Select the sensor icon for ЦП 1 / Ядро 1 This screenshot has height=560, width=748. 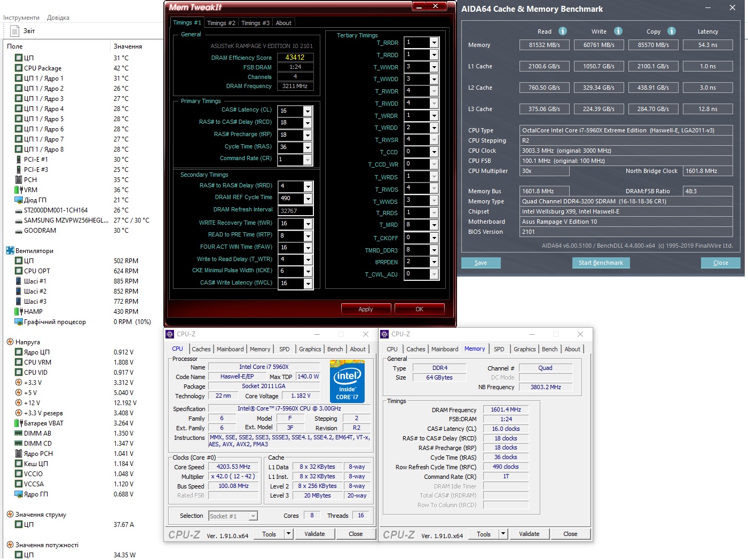[x=19, y=78]
